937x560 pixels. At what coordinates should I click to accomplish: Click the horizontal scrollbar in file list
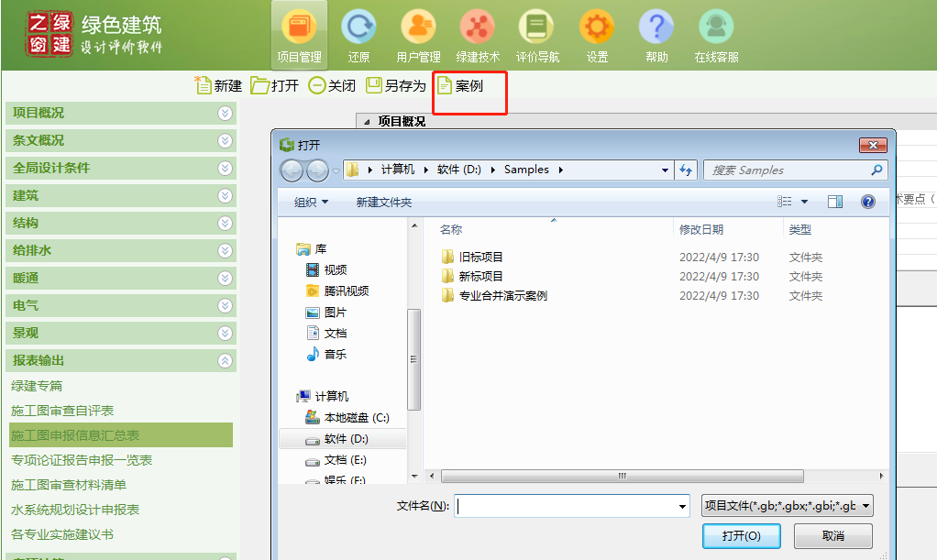[622, 477]
